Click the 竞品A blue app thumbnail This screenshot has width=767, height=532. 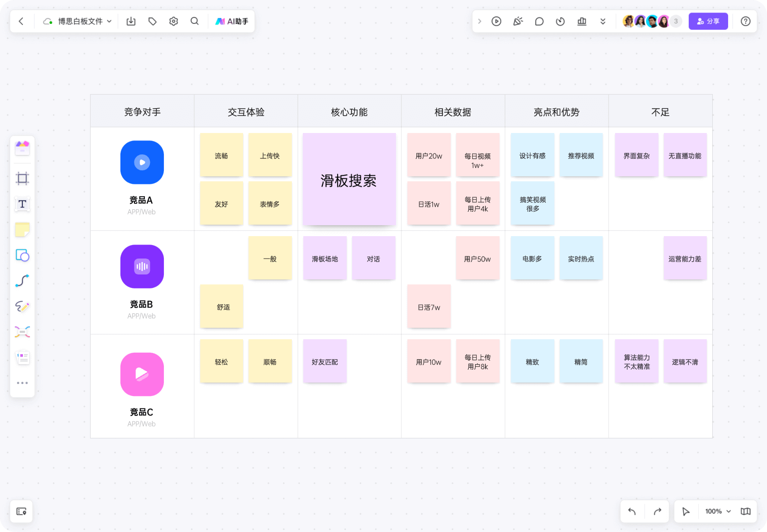(142, 162)
